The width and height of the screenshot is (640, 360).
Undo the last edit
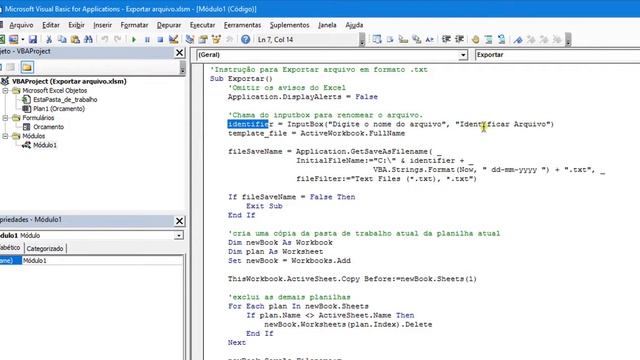105,40
